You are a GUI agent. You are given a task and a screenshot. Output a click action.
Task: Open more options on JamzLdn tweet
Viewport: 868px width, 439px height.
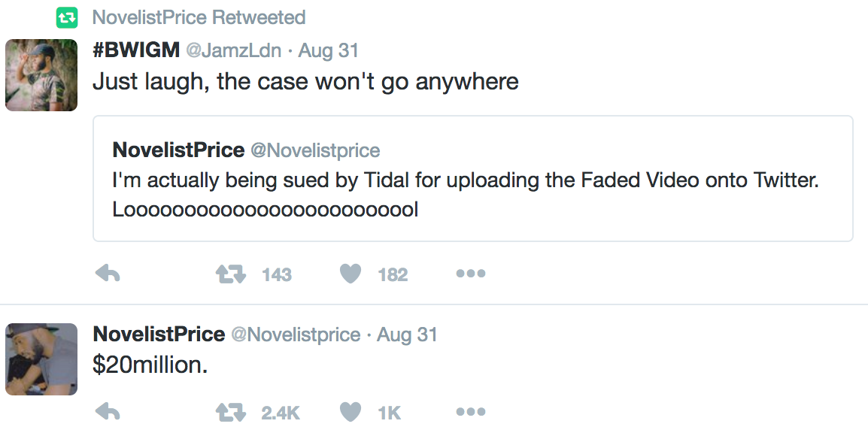pos(471,273)
